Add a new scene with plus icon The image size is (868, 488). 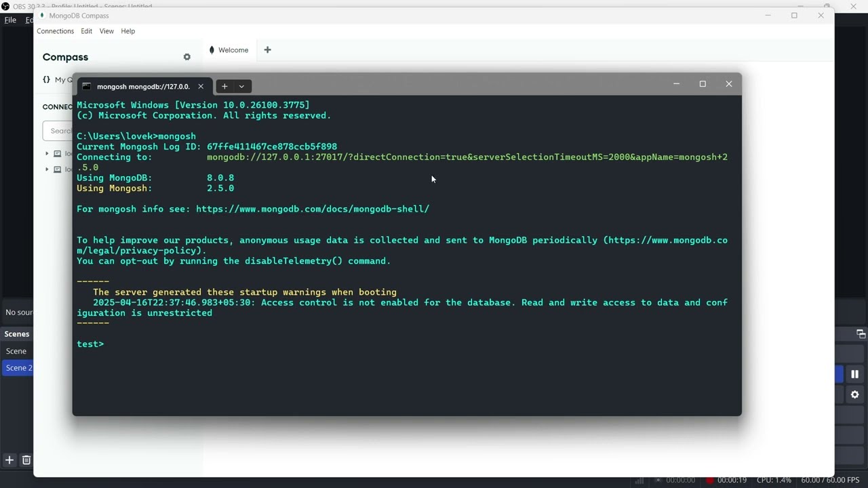coord(9,460)
